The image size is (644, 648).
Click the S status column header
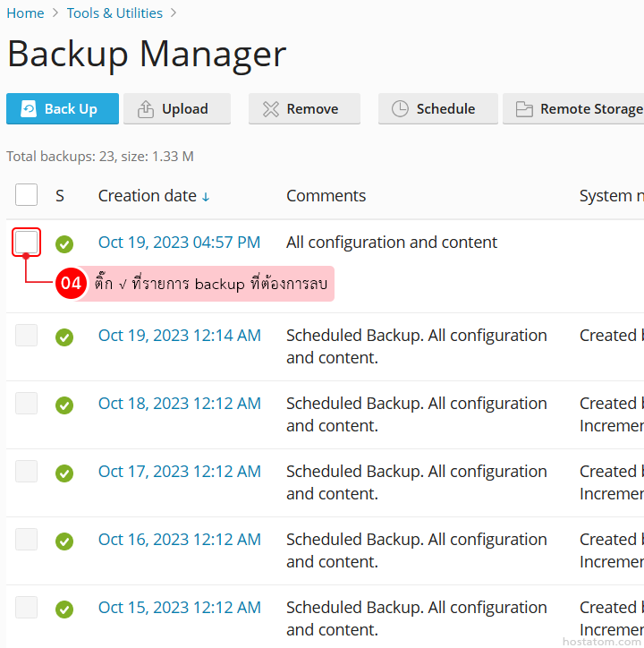(x=60, y=196)
